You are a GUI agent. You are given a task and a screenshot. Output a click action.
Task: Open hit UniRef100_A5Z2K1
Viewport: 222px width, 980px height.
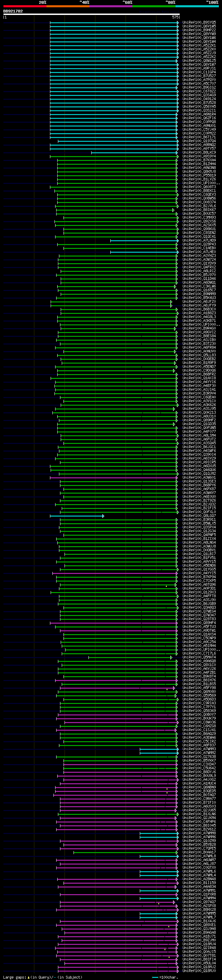coord(199,45)
